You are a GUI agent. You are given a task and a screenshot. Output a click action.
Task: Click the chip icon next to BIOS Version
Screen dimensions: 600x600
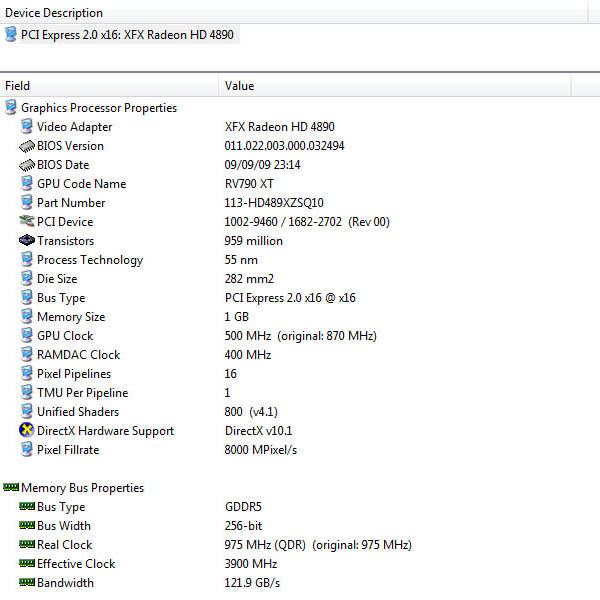pyautogui.click(x=26, y=146)
